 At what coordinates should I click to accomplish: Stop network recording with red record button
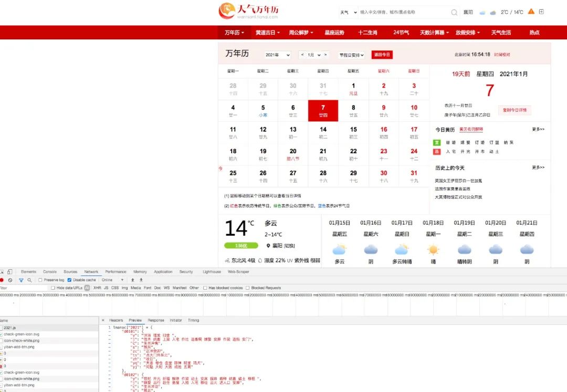pos(2,280)
